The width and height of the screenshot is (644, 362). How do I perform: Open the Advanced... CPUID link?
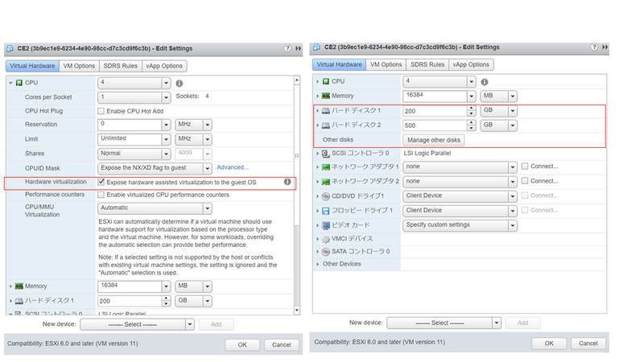click(x=233, y=167)
